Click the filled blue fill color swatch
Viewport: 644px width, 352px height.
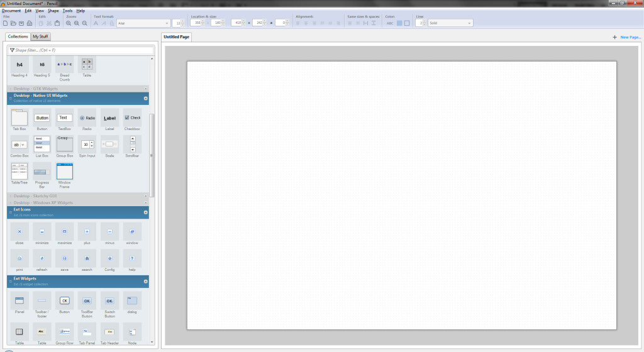tap(399, 23)
